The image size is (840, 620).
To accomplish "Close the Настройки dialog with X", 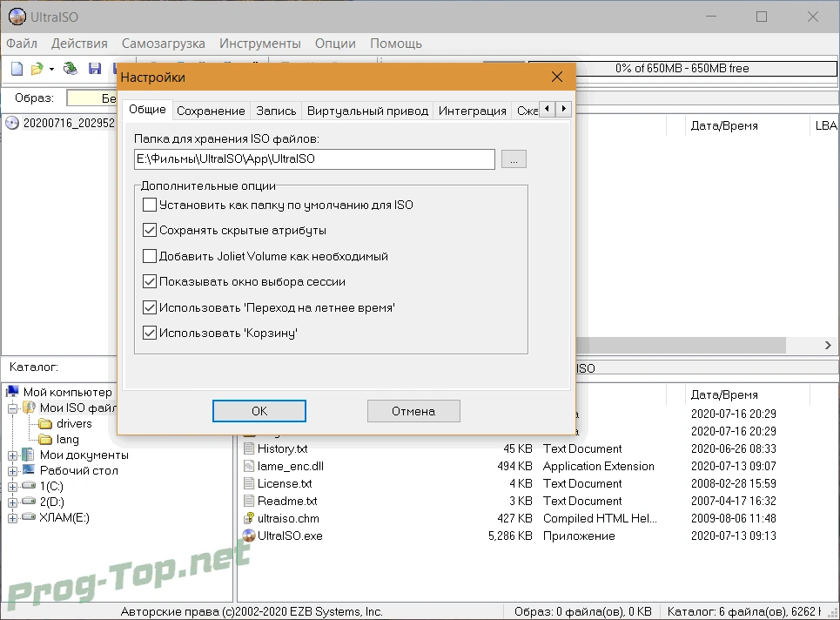I will coord(557,77).
